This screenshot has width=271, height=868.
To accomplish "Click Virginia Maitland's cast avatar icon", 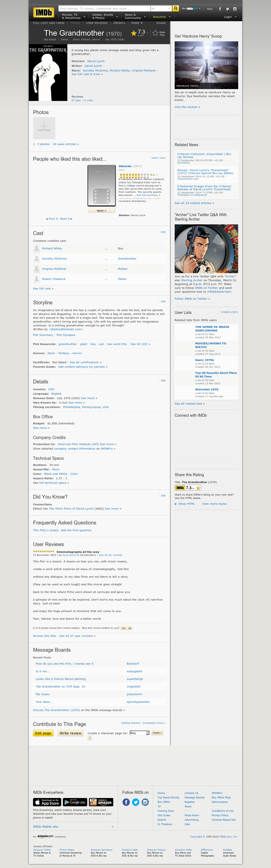I will pyautogui.click(x=36, y=268).
